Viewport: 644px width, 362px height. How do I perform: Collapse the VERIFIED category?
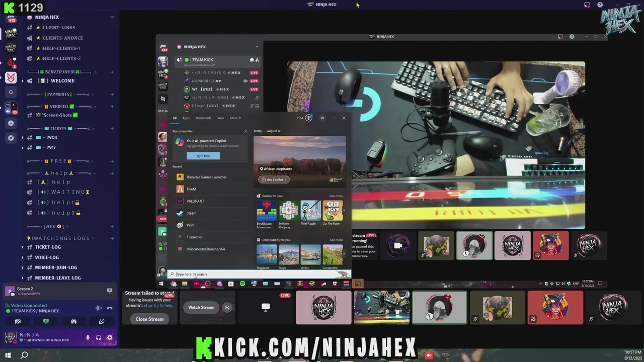pos(59,107)
